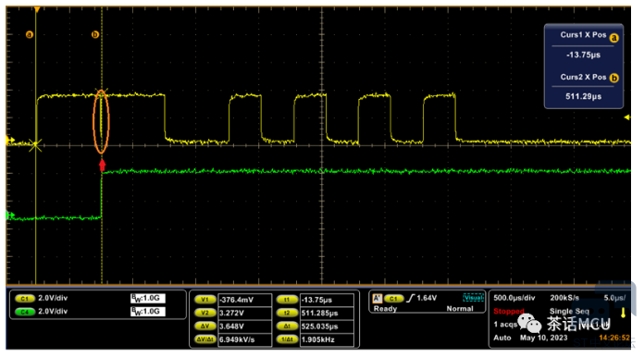Toggle C4 bandwidth limit 1.0G
The height and width of the screenshot is (357, 644).
coord(147,312)
